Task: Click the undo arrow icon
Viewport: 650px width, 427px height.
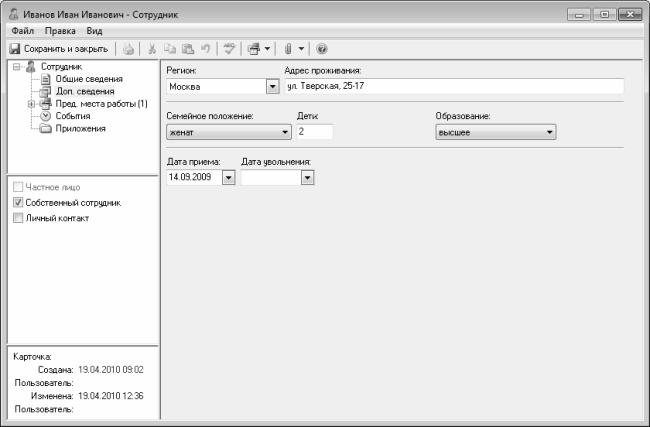Action: click(204, 49)
